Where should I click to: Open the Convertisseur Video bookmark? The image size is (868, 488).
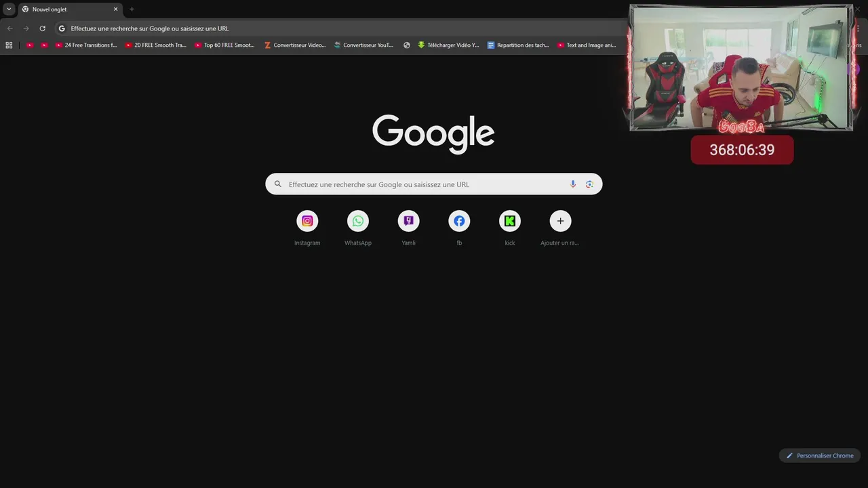(x=295, y=45)
